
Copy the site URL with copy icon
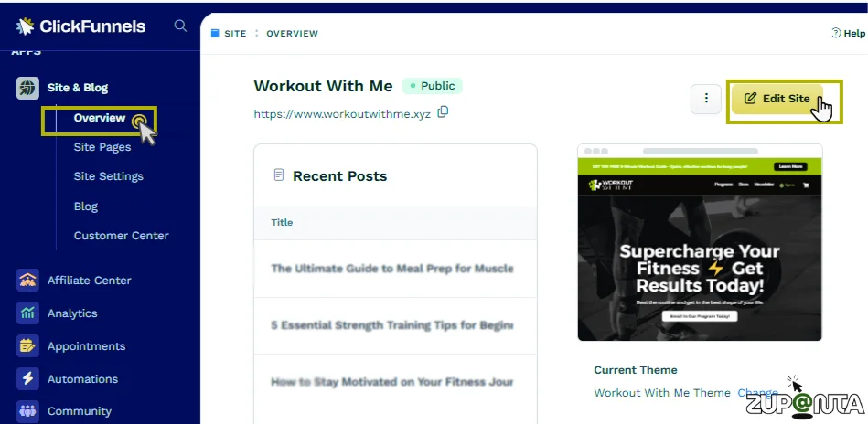[443, 112]
